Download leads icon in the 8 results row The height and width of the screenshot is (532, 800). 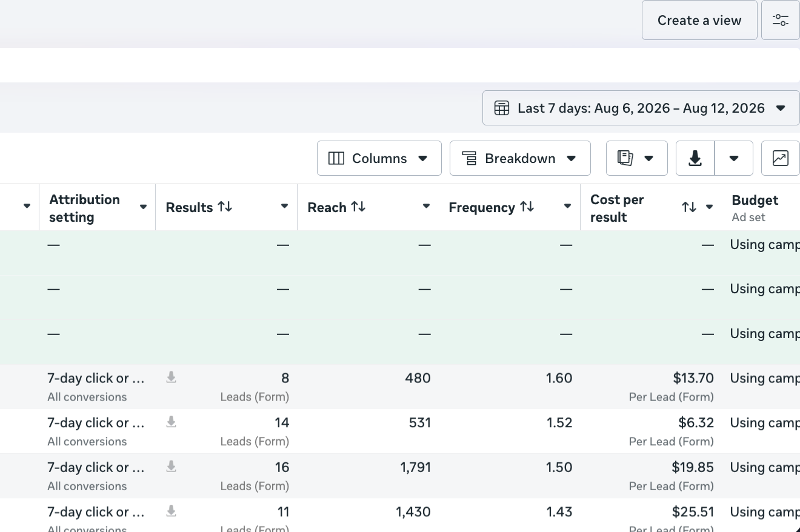click(x=172, y=377)
